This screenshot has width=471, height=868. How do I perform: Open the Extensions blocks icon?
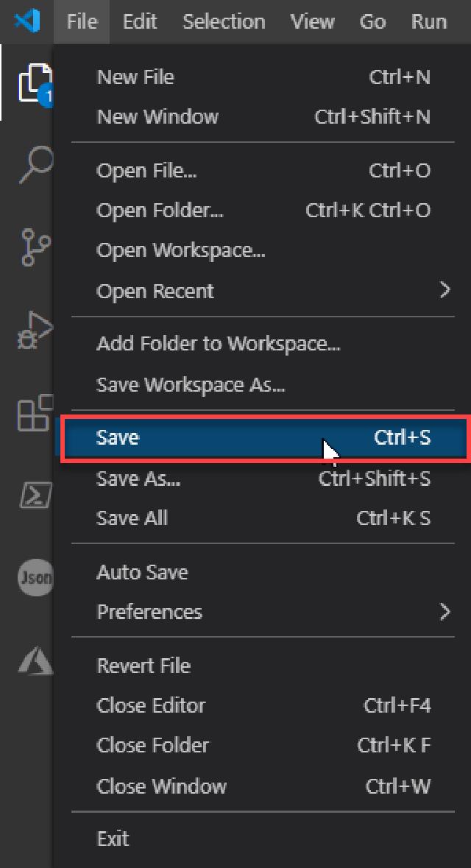[35, 412]
